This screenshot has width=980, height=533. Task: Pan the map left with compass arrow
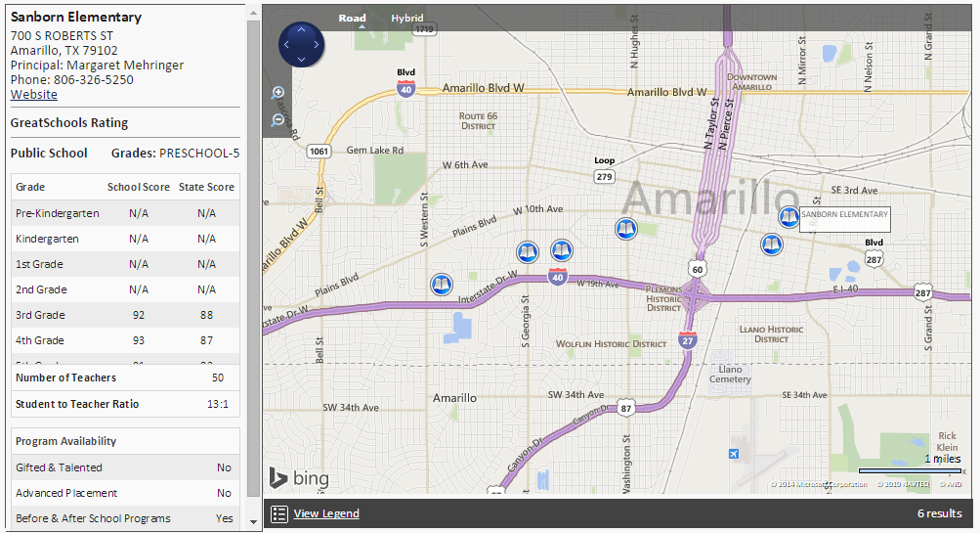pos(286,44)
